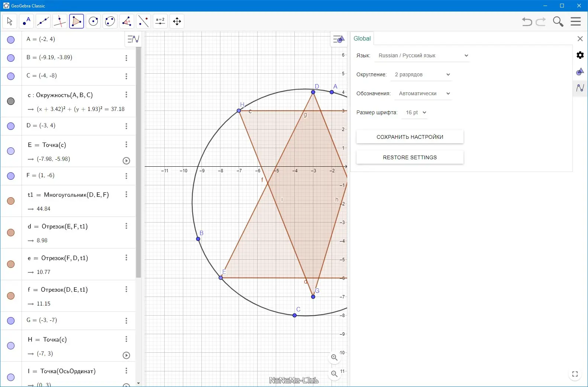Open the search magnifier in the toolbar
This screenshot has height=387, width=588.
click(x=558, y=22)
